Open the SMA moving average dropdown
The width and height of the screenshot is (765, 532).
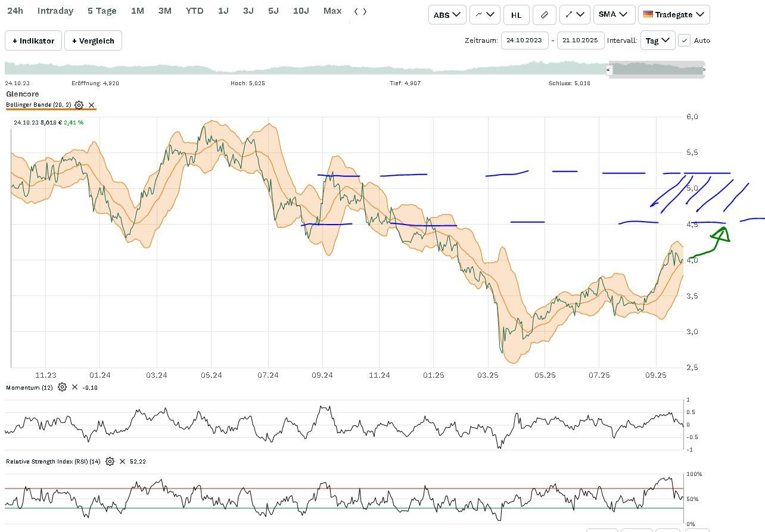[614, 15]
